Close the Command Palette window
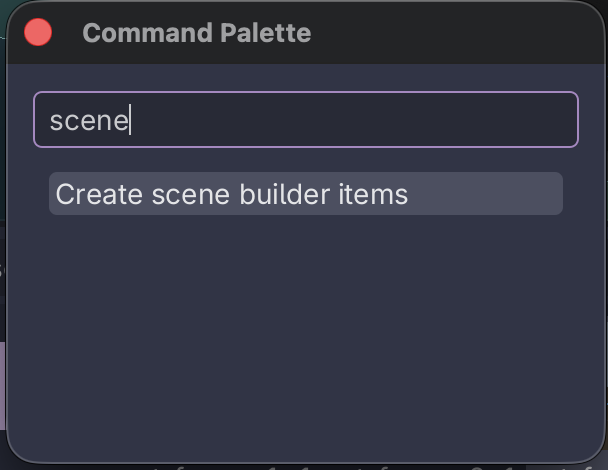This screenshot has height=470, width=608. coord(38,33)
